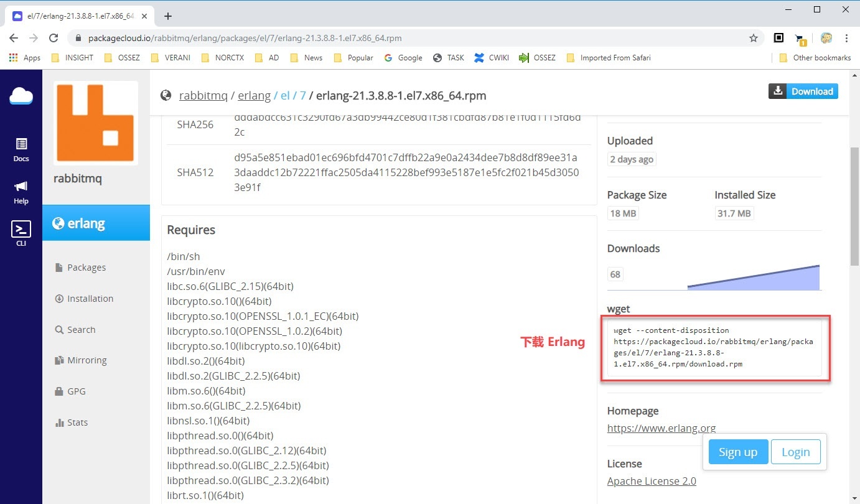
Task: Go to Search in the sidebar
Action: (81, 330)
